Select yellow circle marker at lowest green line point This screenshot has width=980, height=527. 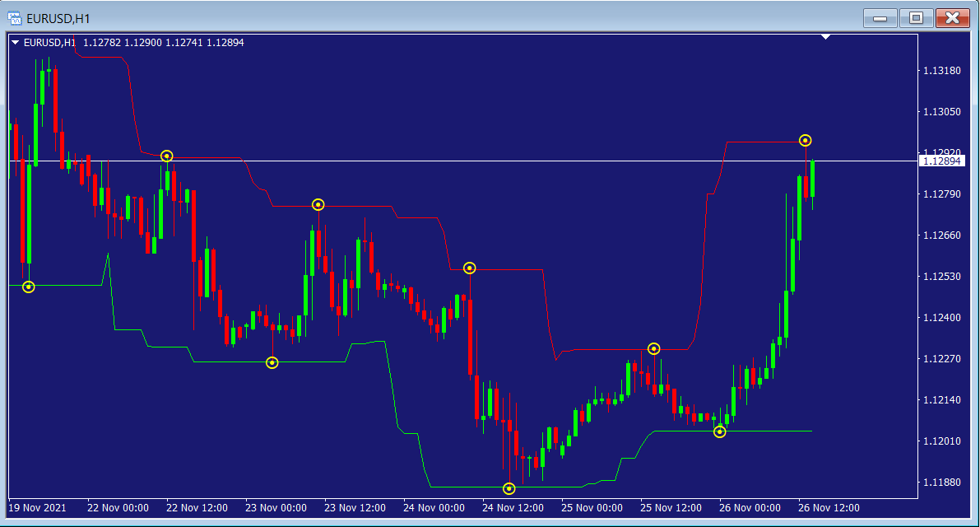pyautogui.click(x=509, y=488)
